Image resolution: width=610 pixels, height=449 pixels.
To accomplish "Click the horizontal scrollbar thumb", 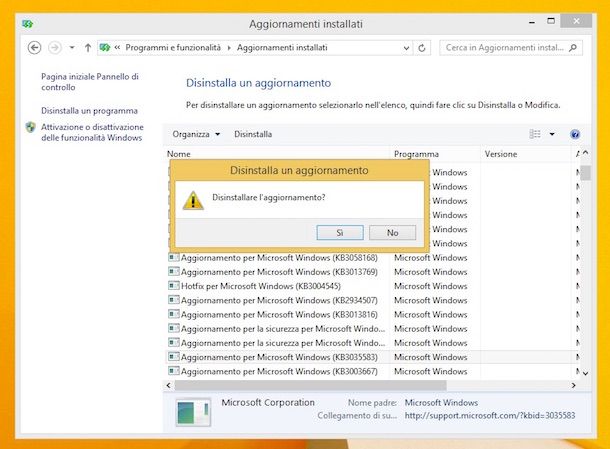I will tap(310, 385).
